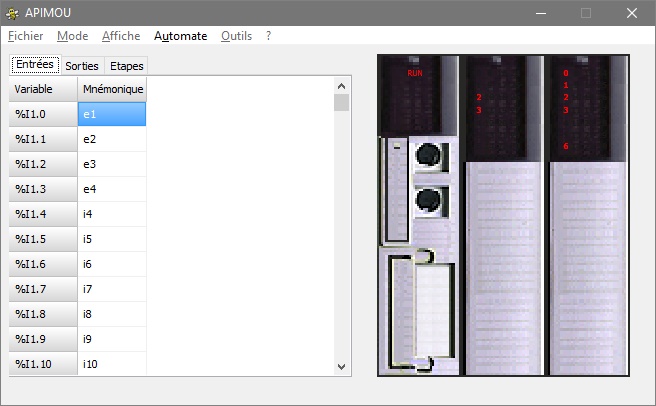Image resolution: width=656 pixels, height=406 pixels.
Task: Click red LED 2 on the middle module
Action: [479, 98]
